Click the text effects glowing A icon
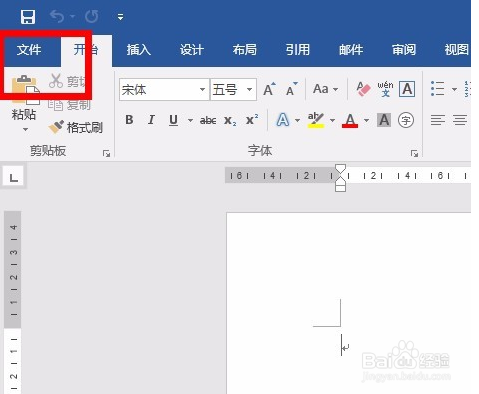This screenshot has width=479, height=394. pos(283,120)
